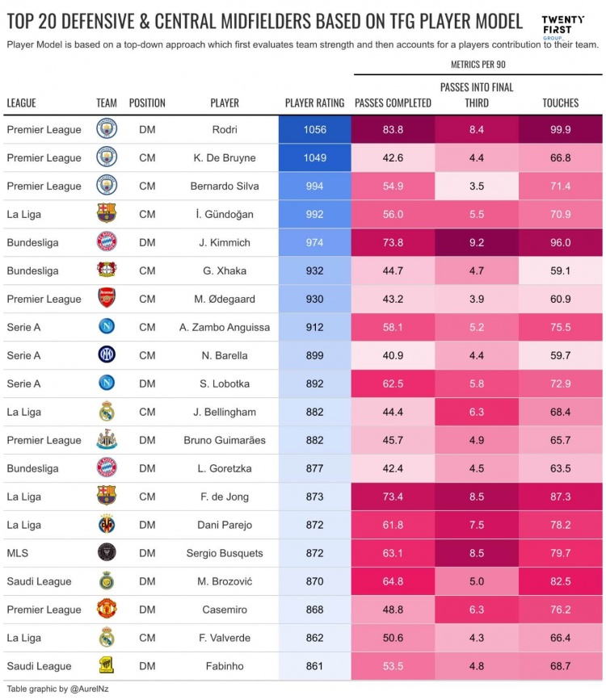The image size is (606, 700).
Task: Select the Bayer Leverkusen crest next to G. Xhaka
Action: pyautogui.click(x=107, y=270)
